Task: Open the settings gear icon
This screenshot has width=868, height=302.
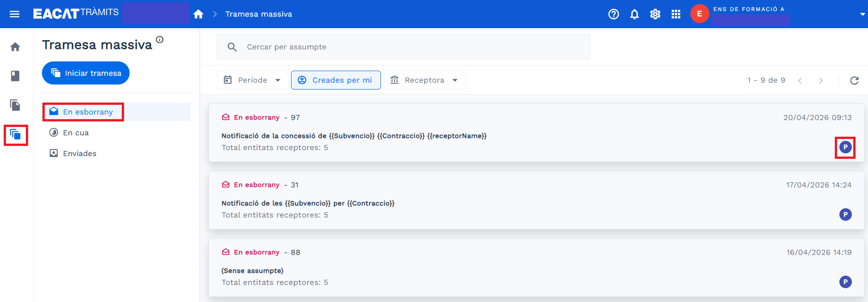Action: (x=655, y=14)
